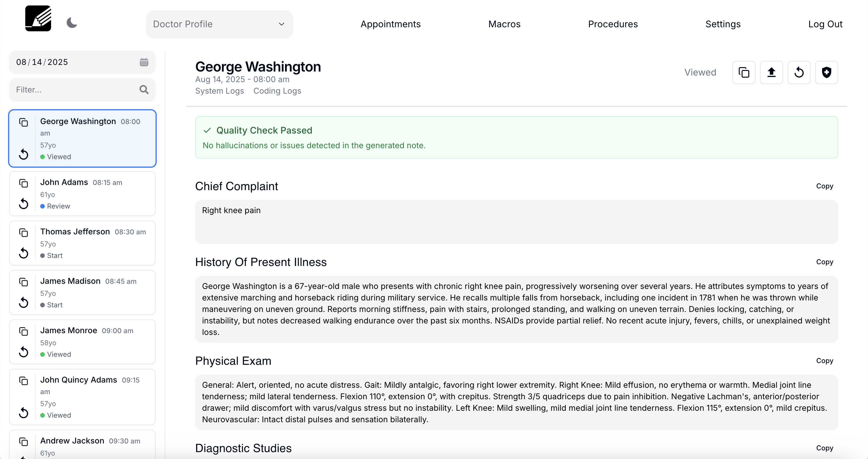
Task: Open the Doctor Profile dropdown
Action: [219, 24]
